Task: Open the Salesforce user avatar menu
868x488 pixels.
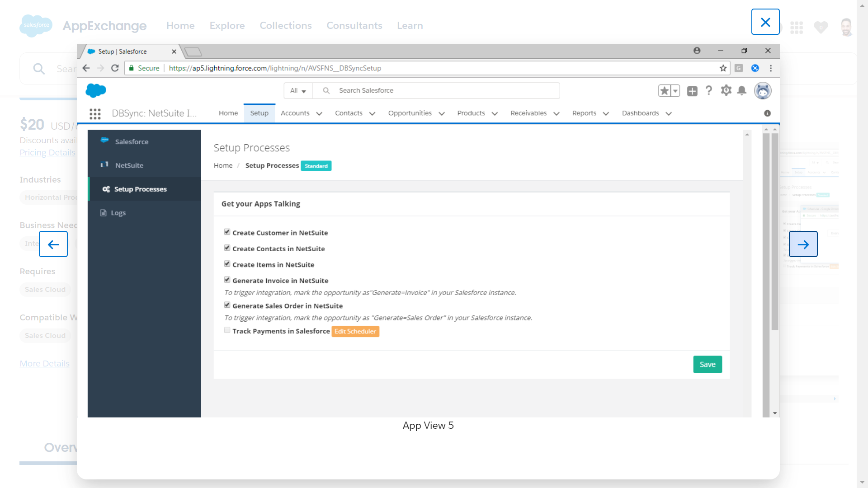Action: coord(763,91)
